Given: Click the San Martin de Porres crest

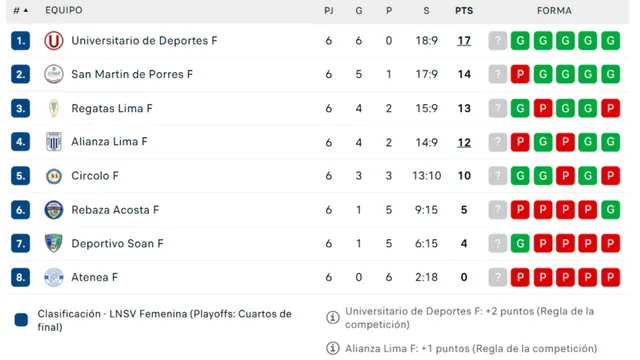Looking at the screenshot, I should point(53,74).
